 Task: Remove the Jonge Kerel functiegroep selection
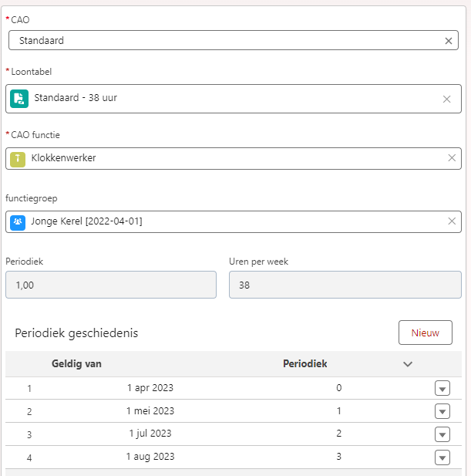452,221
